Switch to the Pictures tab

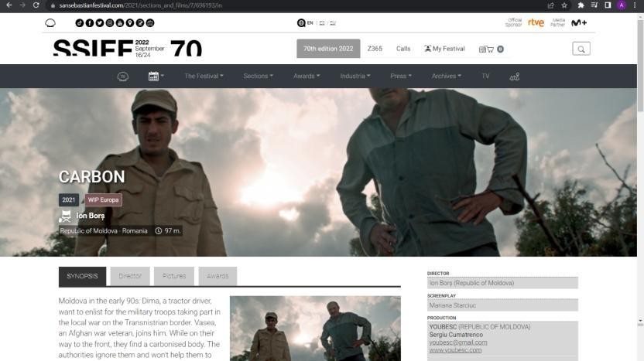[173, 276]
